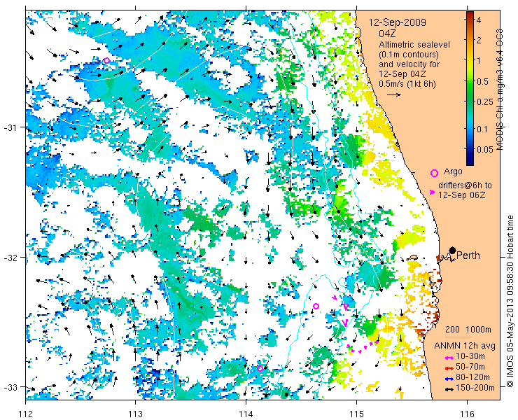Click the Argo float circle near 112.7E, 30.5S
The width and height of the screenshot is (518, 420).
(106, 60)
